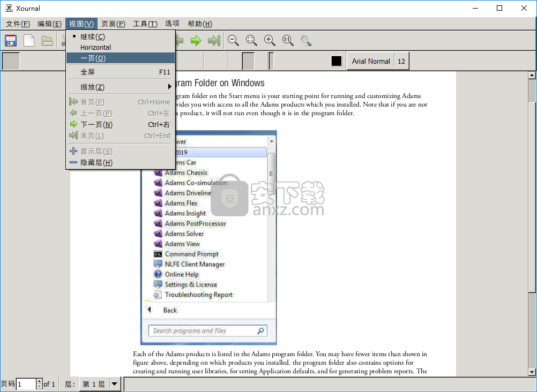
Task: Click 'Adams Chassis' text in the document
Action: click(x=186, y=172)
